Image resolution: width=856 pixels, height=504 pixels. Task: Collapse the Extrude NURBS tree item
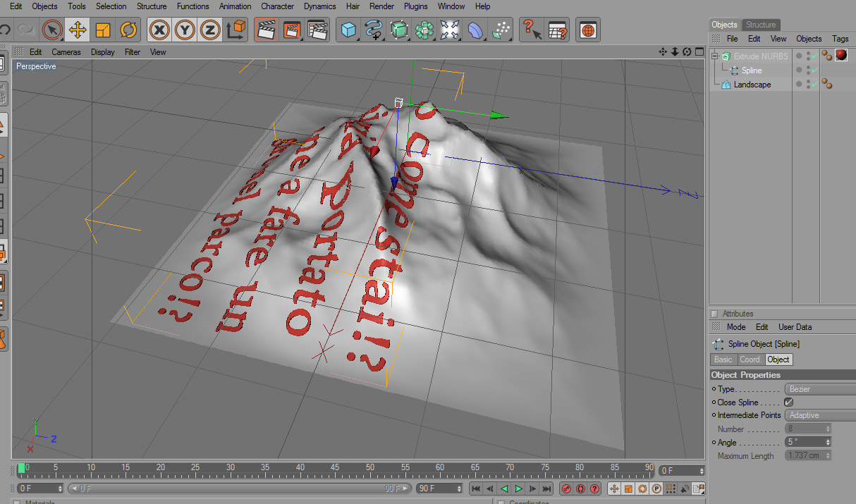[714, 56]
